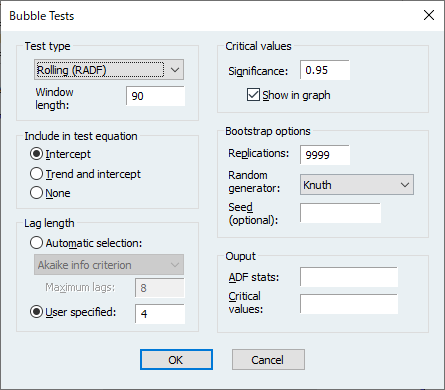
Task: Confirm the dialog with OK
Action: click(176, 360)
